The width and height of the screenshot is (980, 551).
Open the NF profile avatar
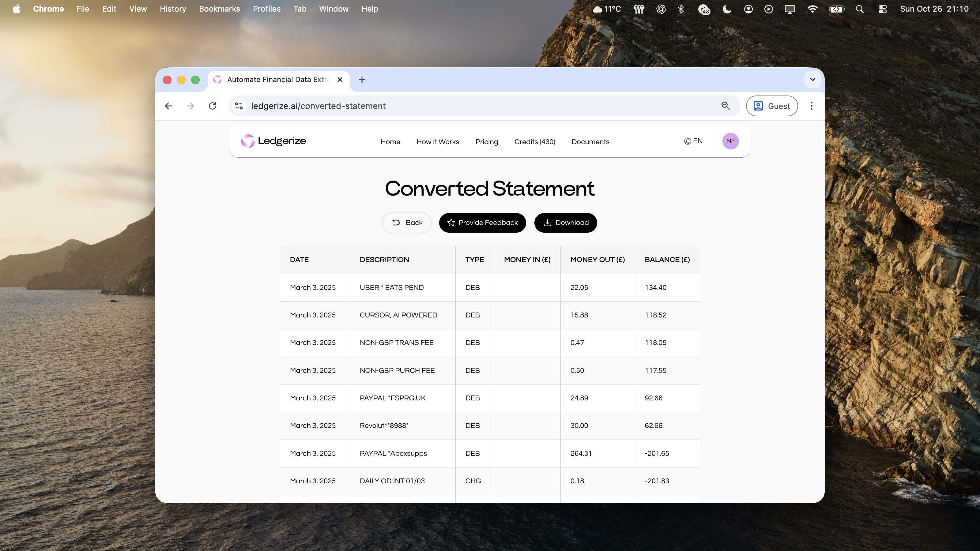point(730,141)
